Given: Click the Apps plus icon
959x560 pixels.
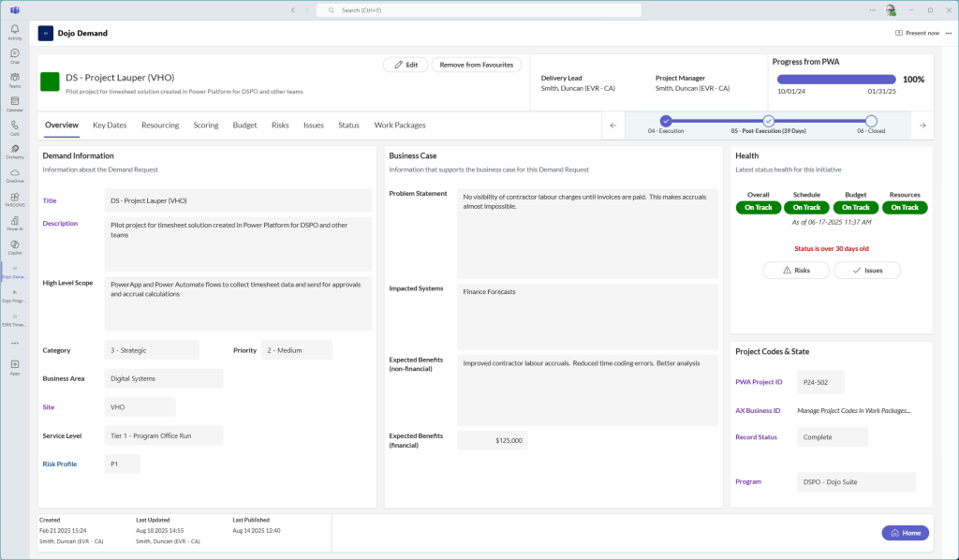Looking at the screenshot, I should (14, 365).
